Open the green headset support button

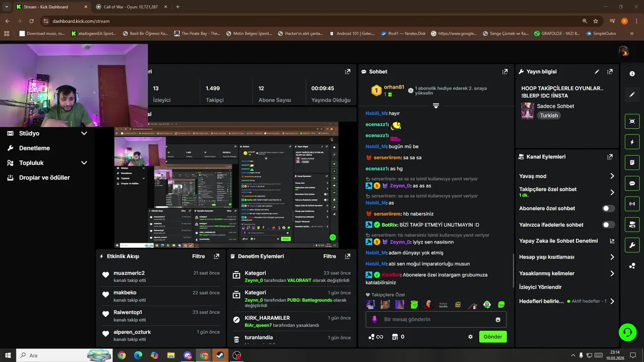627,332
